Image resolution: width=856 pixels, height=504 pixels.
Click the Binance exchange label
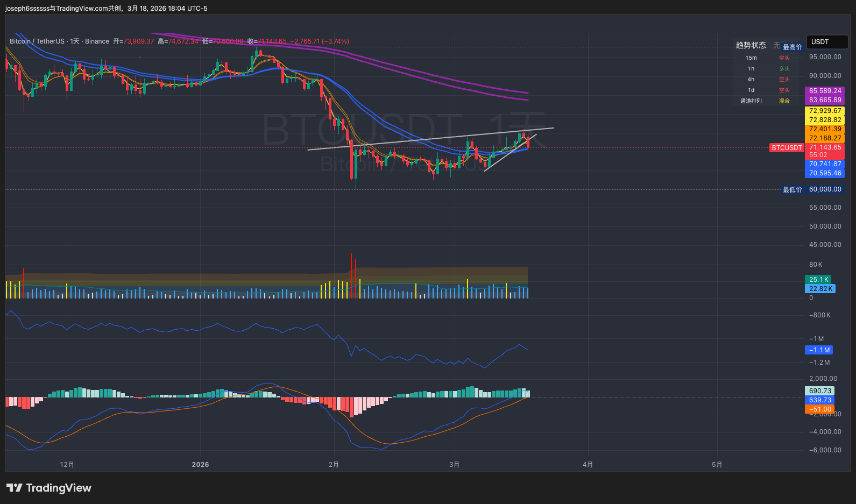97,41
